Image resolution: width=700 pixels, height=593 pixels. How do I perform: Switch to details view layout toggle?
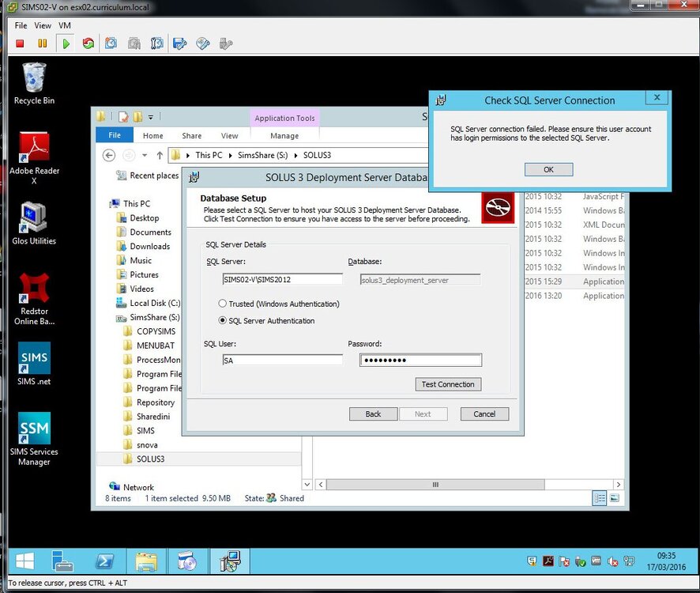pos(599,498)
